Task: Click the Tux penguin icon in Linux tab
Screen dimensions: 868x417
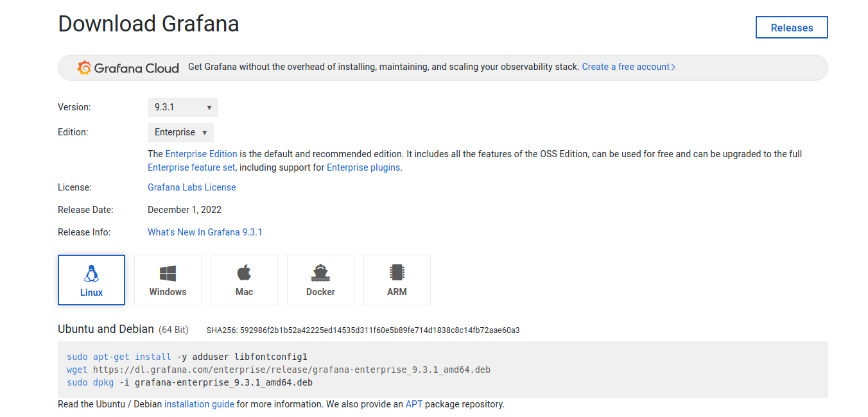Action: (91, 272)
